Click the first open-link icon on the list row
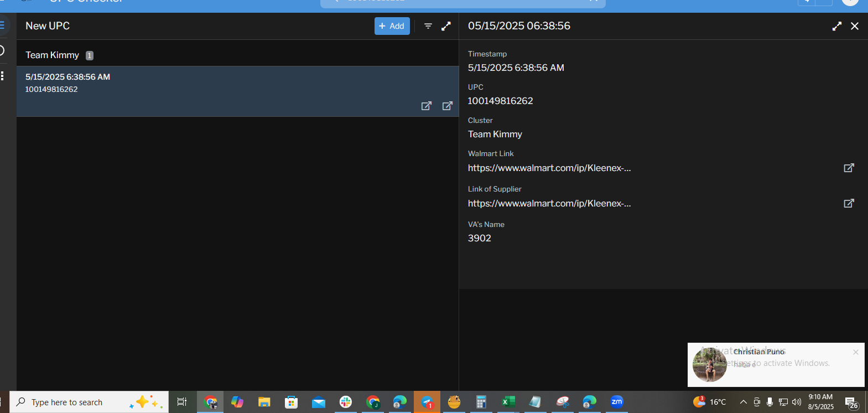 point(426,106)
